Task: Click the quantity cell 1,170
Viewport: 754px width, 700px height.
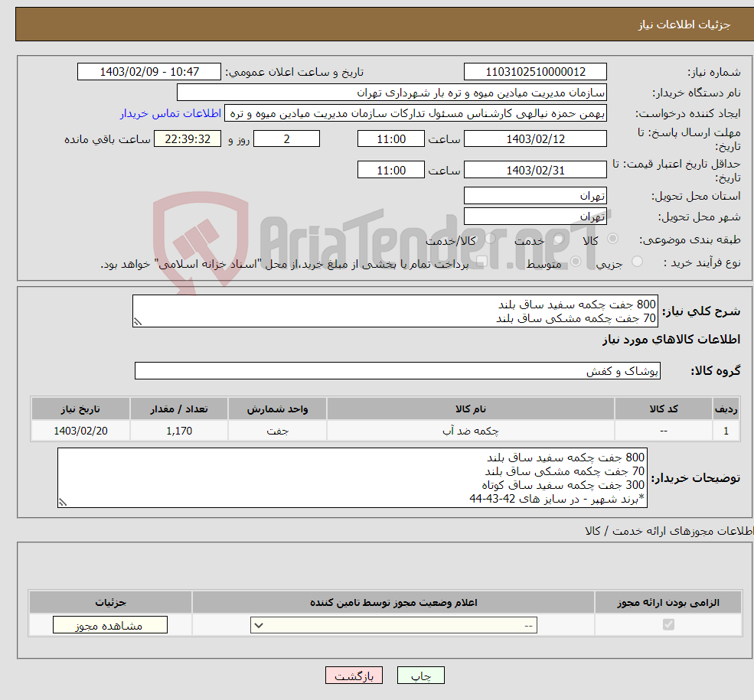Action: [179, 431]
